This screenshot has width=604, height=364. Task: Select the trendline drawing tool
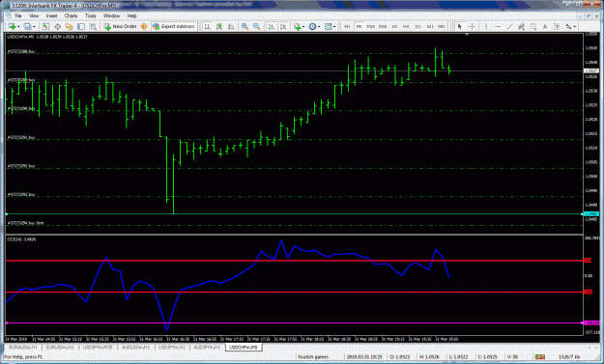tap(509, 26)
